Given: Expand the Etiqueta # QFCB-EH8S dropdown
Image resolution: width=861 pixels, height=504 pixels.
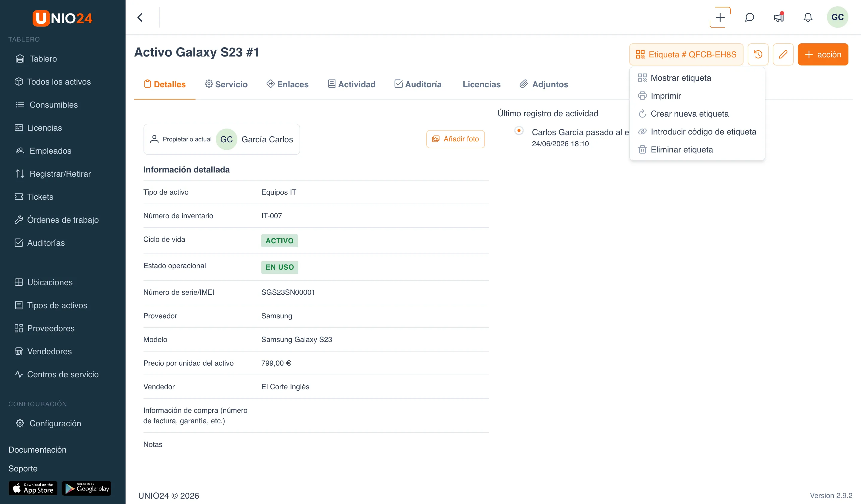Looking at the screenshot, I should 686,54.
